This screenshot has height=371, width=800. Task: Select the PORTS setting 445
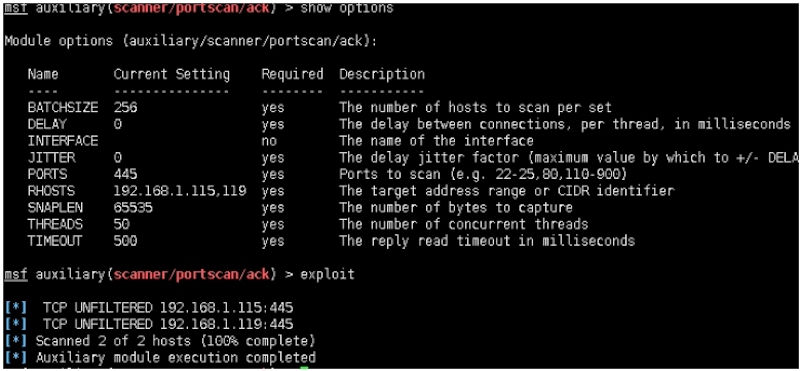click(x=125, y=174)
